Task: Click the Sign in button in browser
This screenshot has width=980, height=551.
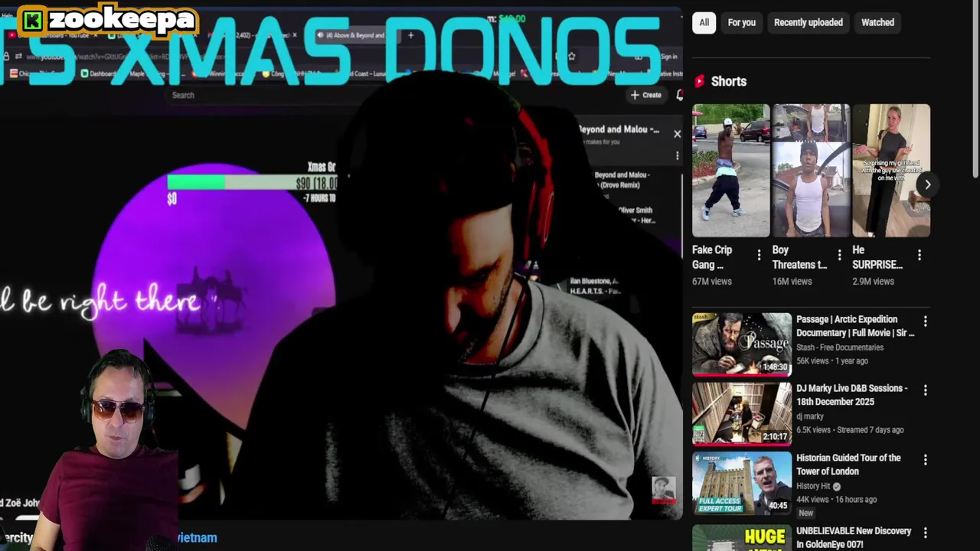Action: tap(668, 56)
